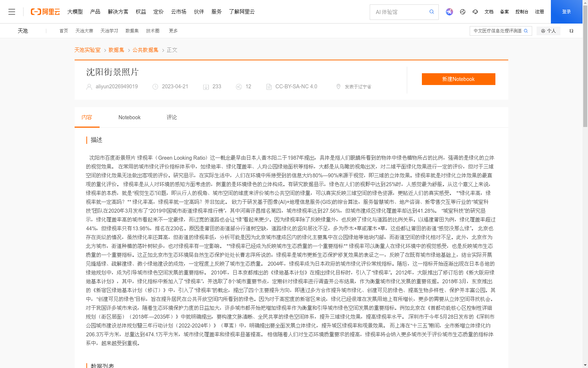Open the 了解阿里云 menu
This screenshot has height=368, width=588.
point(242,12)
